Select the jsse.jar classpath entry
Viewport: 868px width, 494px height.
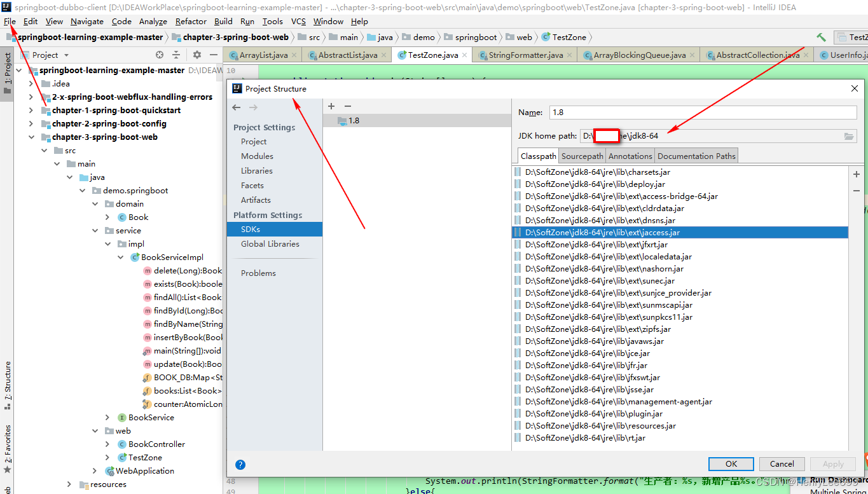680,390
